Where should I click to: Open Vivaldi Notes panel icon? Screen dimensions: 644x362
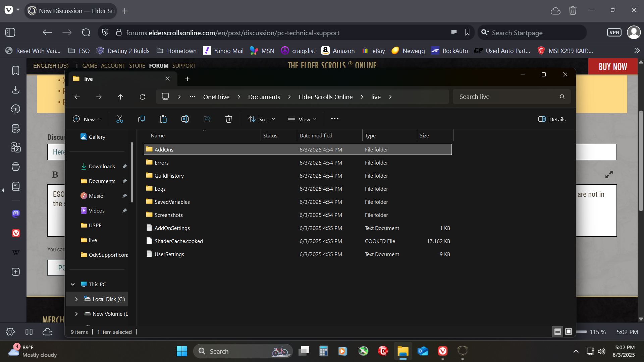pos(16,128)
